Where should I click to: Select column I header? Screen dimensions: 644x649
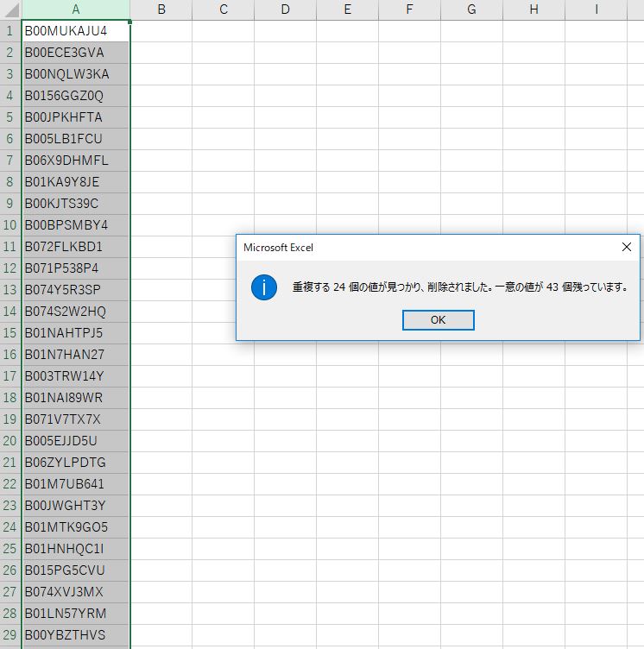click(x=596, y=9)
